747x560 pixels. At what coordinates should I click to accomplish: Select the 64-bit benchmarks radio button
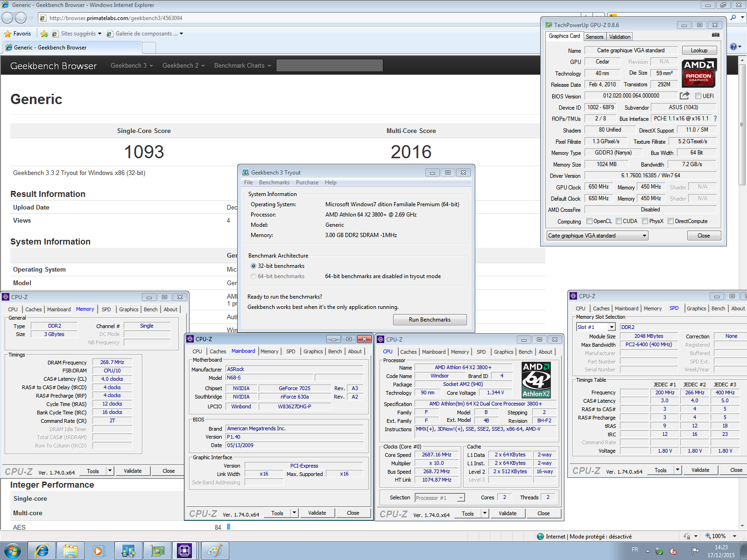coord(254,276)
